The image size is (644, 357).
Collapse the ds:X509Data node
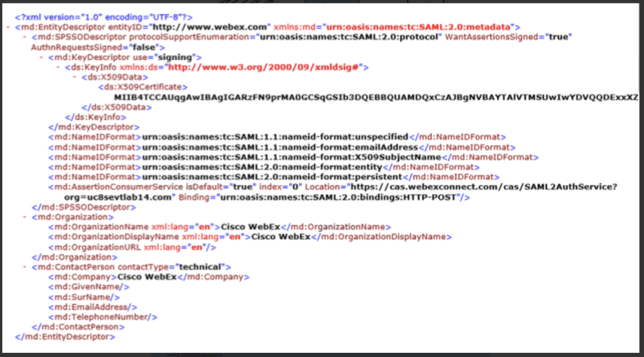[74, 77]
